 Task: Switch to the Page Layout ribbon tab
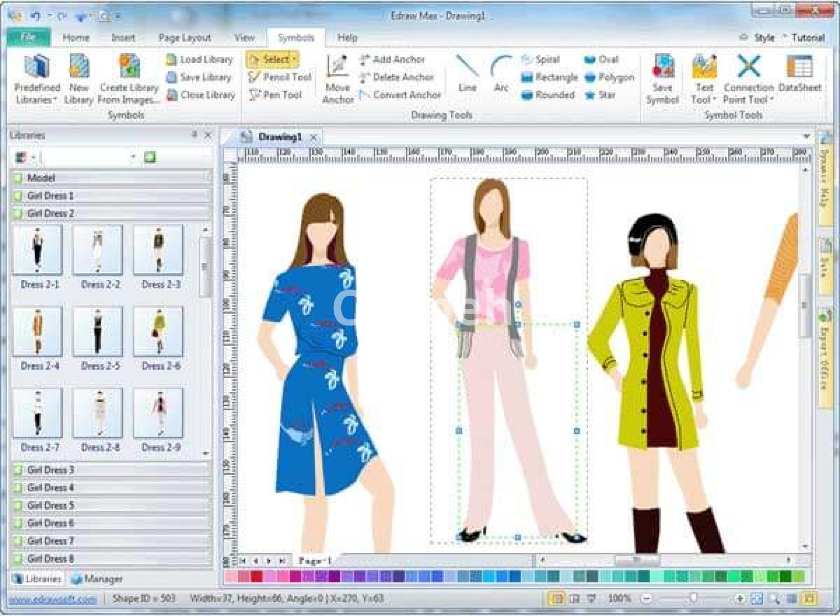coord(184,38)
